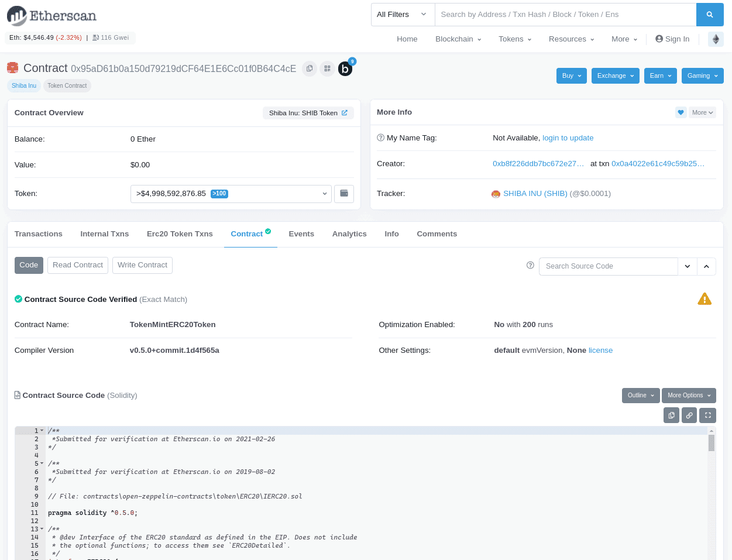Click the help icon beside My Name Tag
The height and width of the screenshot is (560, 732).
(x=381, y=138)
